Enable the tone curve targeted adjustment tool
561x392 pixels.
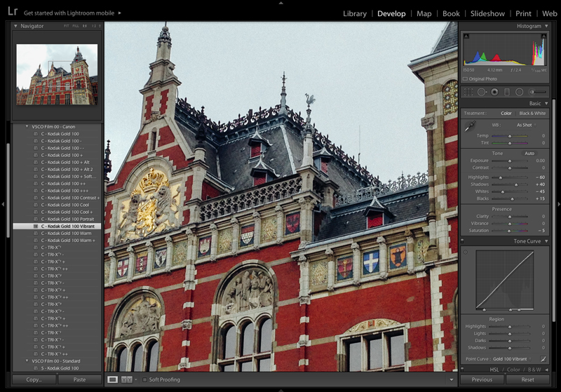point(466,252)
